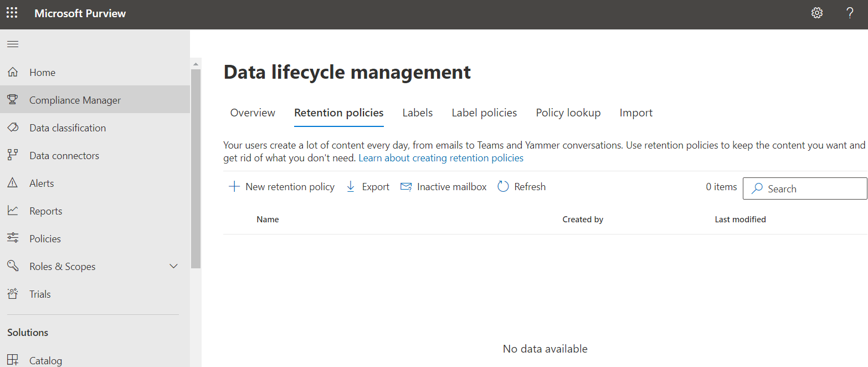Open Learn about creating retention policies
Screen dimensions: 868x367
click(x=440, y=158)
